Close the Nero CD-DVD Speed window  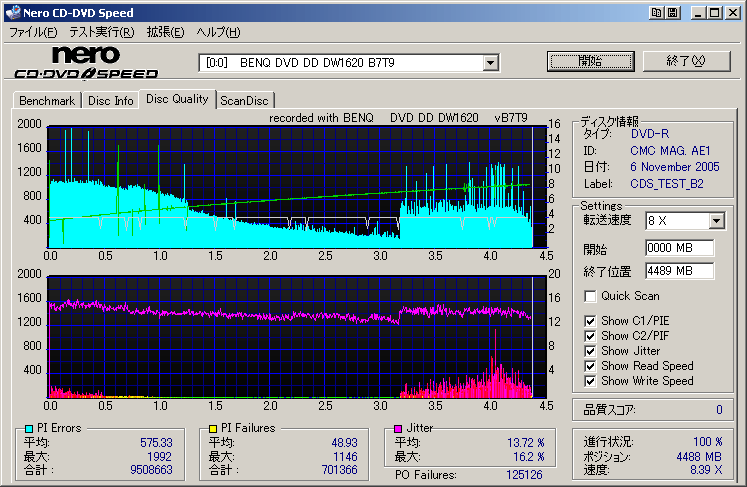[x=733, y=13]
